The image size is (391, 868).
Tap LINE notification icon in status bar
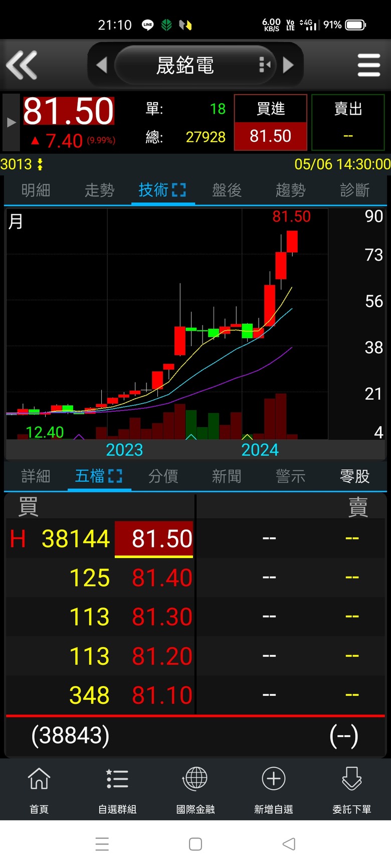click(x=148, y=25)
